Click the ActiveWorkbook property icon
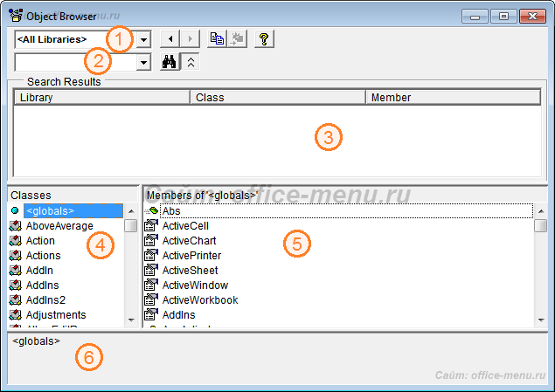 [151, 299]
